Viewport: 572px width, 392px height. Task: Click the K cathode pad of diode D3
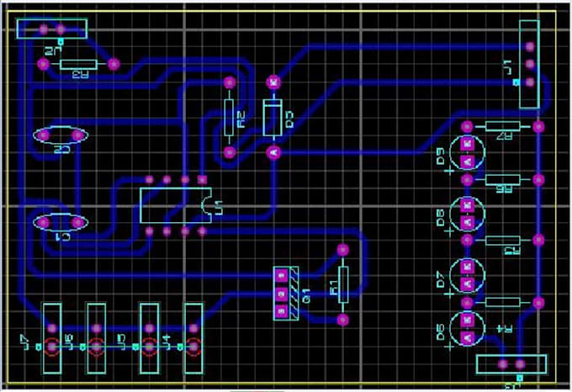click(x=273, y=82)
